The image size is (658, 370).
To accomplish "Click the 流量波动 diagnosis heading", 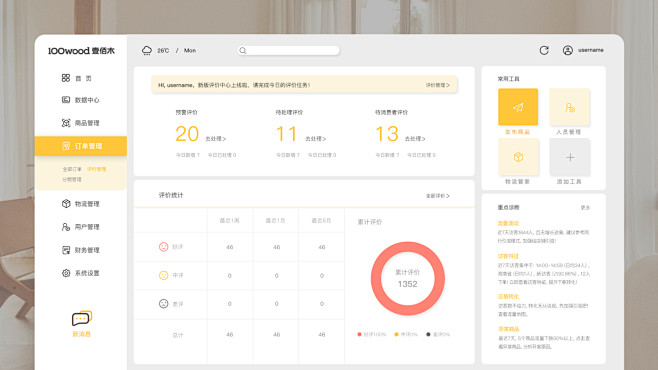I will point(508,223).
